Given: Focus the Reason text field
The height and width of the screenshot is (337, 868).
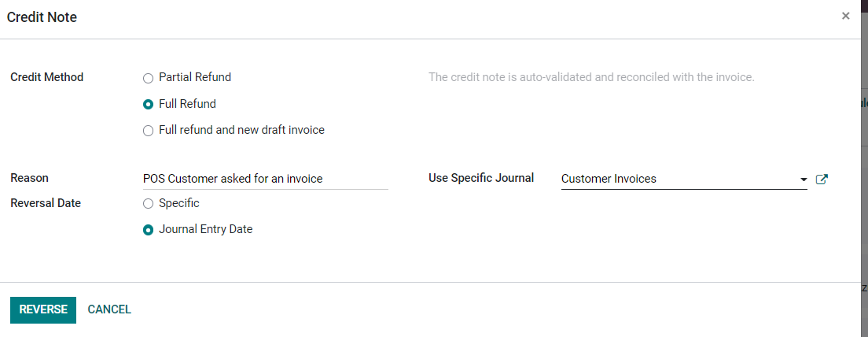Looking at the screenshot, I should click(x=266, y=179).
